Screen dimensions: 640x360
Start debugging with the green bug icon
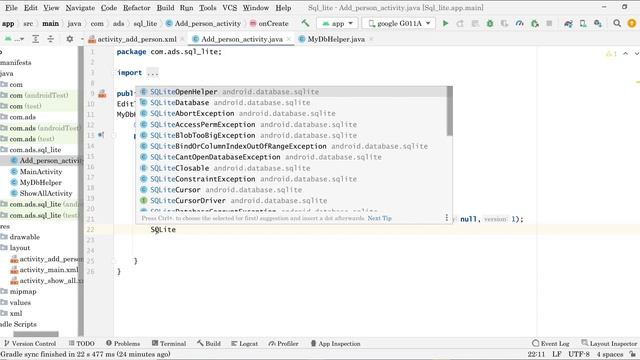point(490,23)
